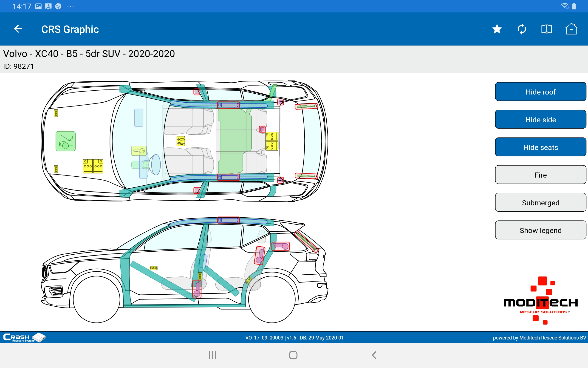The height and width of the screenshot is (368, 588).
Task: Tap Android back navigation chevron
Action: tap(374, 355)
